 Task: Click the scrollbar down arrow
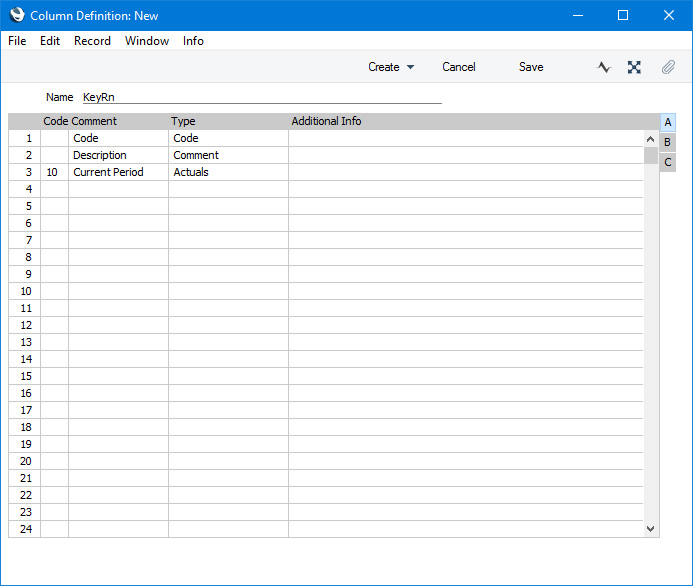pos(650,529)
